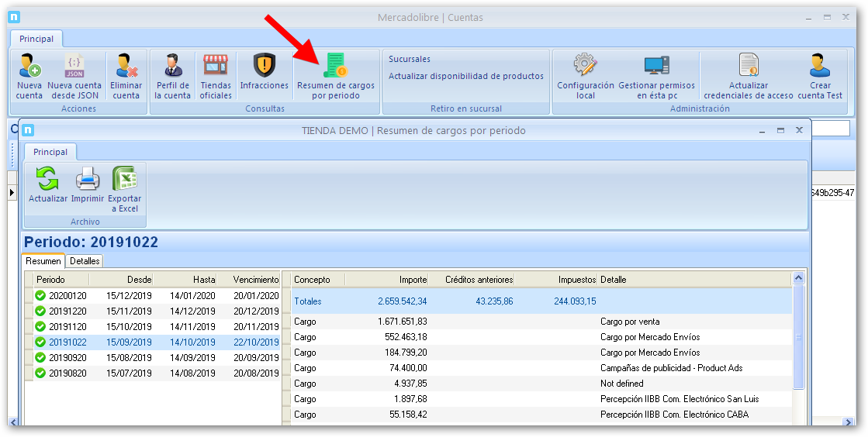Click the Imprimir printer button

click(88, 181)
